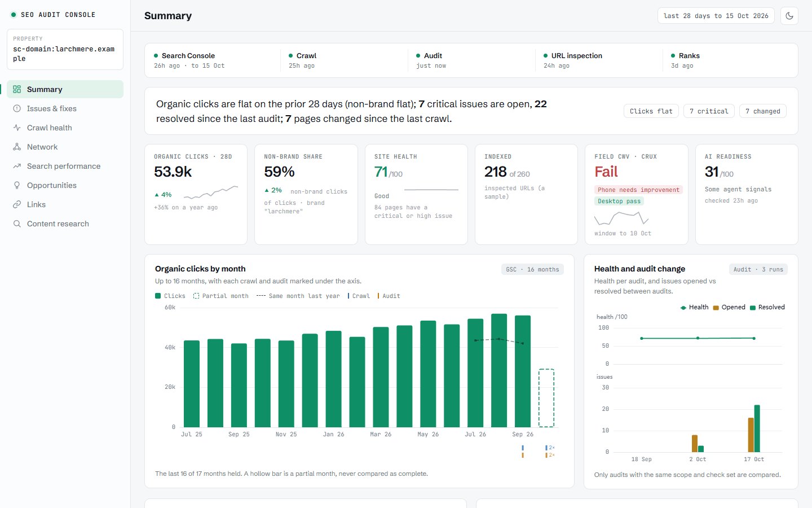
Task: Open the Non-brand share card
Action: 306,194
